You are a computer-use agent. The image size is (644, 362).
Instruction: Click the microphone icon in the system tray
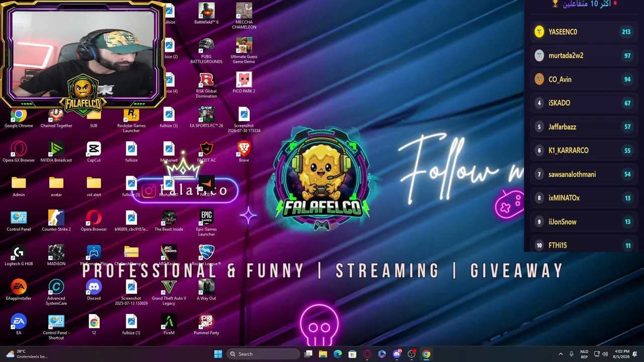(571, 354)
